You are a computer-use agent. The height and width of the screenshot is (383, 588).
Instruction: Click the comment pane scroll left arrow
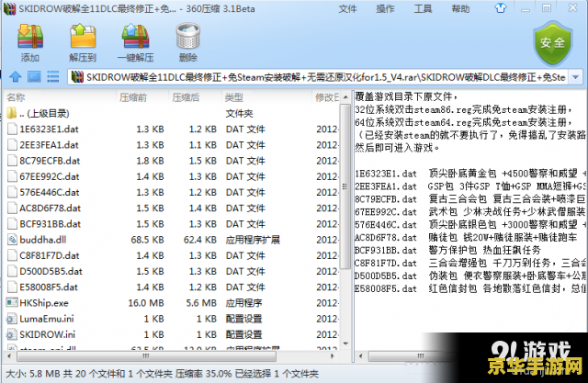tap(361, 356)
